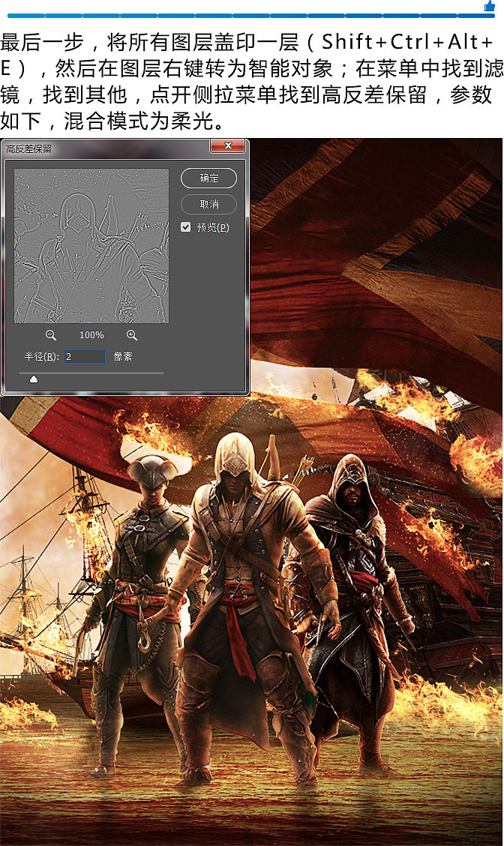Click the first segment of the blue divider bar

pos(24,15)
